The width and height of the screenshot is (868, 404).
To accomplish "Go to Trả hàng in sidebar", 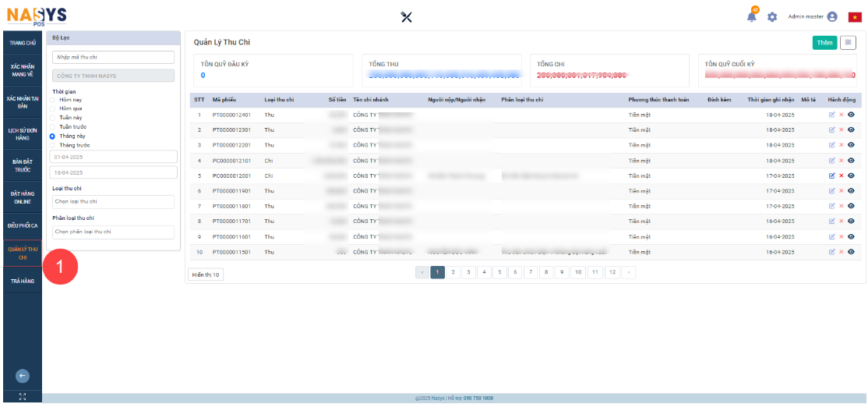I will pyautogui.click(x=23, y=281).
